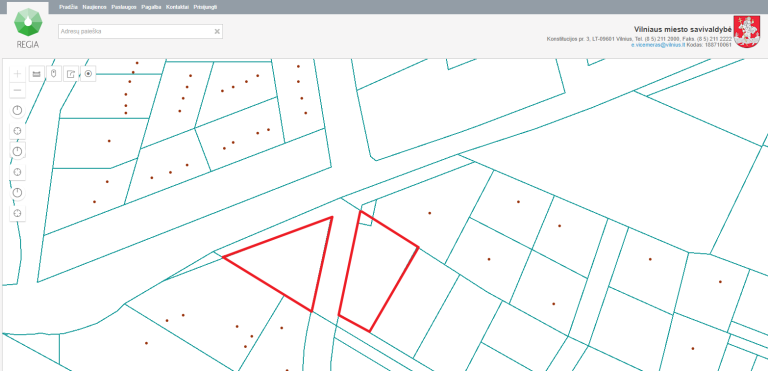Screen dimensions: 768x371
Task: Click Prisijungti to log in
Action: pyautogui.click(x=205, y=7)
